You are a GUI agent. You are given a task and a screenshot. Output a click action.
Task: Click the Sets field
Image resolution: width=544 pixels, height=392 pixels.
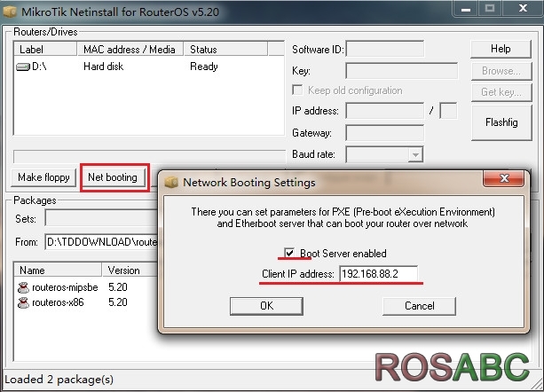101,219
